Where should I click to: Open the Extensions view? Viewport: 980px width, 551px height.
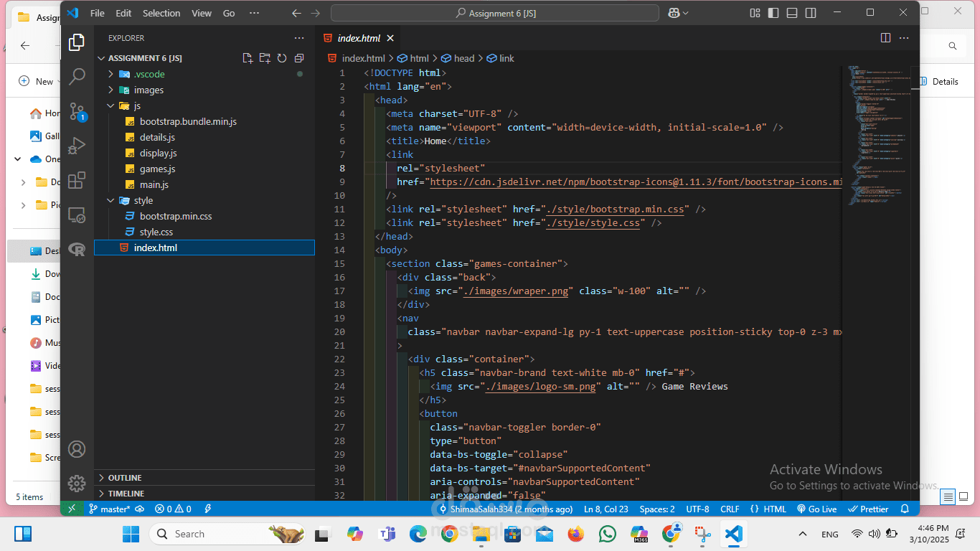[77, 180]
